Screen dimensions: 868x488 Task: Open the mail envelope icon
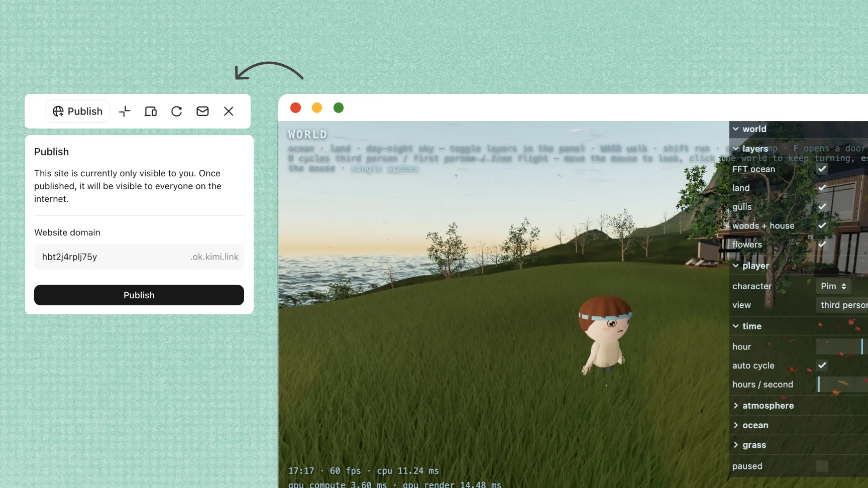coord(202,111)
